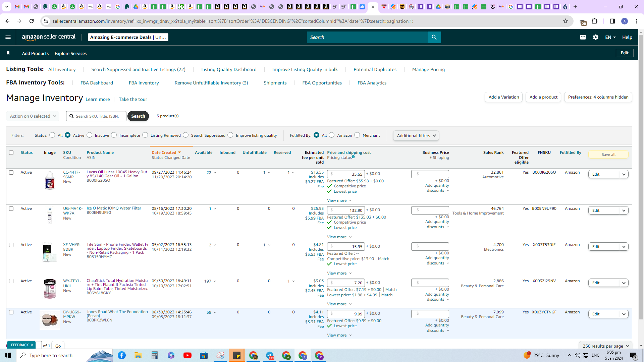The image size is (644, 362).
Task: Select the Ice O Matic row checkbox
Action: click(11, 208)
